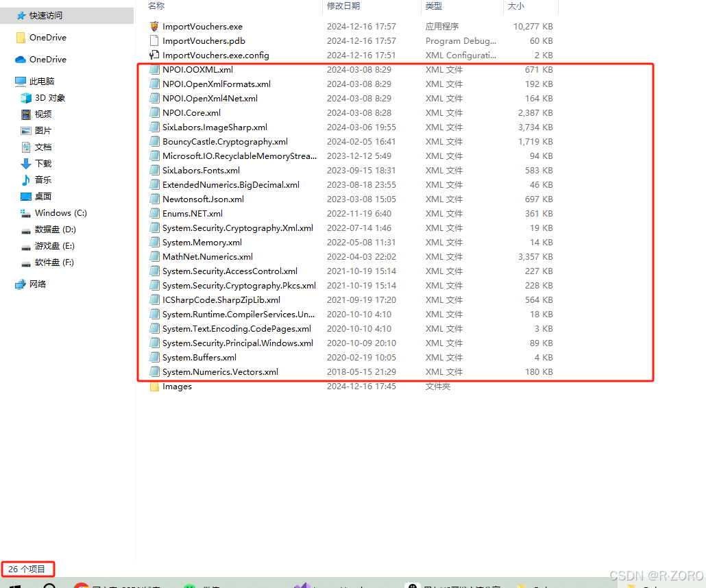Viewport: 706px width, 588px height.
Task: Expand 快速访问 in the navigation pane
Action: (9, 15)
